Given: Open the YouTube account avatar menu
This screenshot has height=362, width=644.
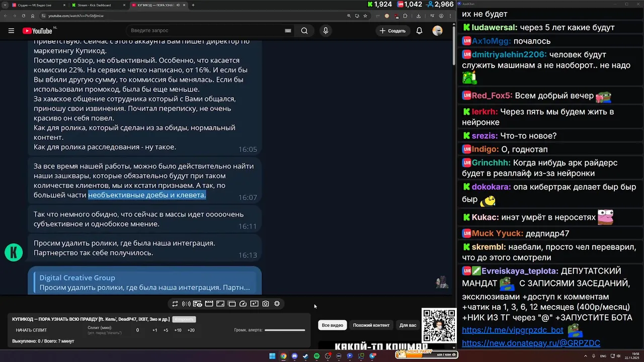Looking at the screenshot, I should tap(438, 31).
